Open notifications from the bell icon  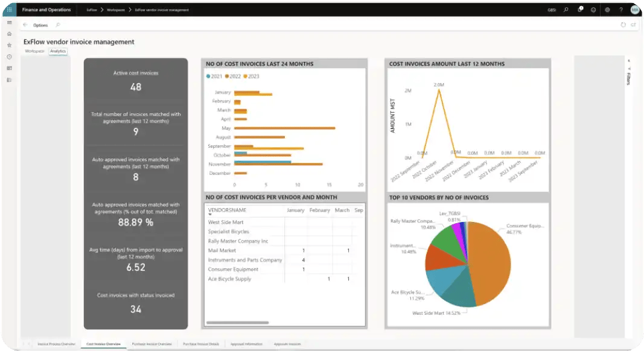pos(580,10)
